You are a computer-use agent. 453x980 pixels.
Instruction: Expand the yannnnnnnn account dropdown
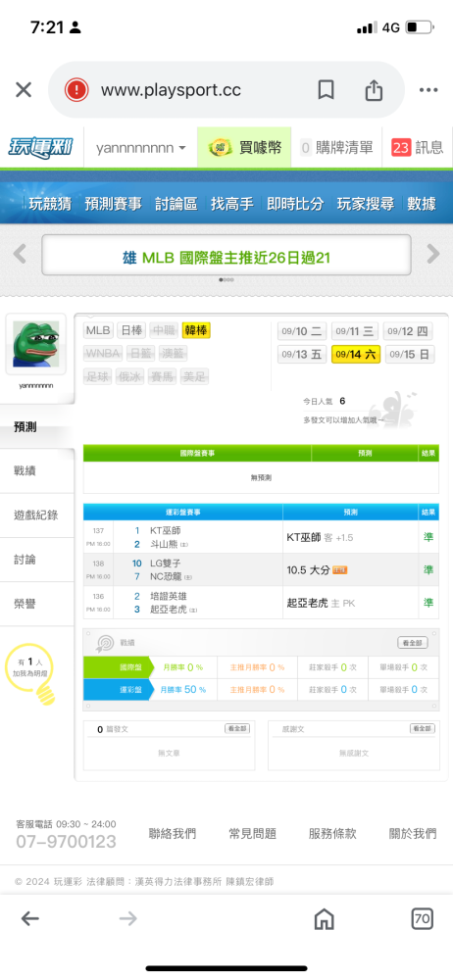(x=141, y=148)
